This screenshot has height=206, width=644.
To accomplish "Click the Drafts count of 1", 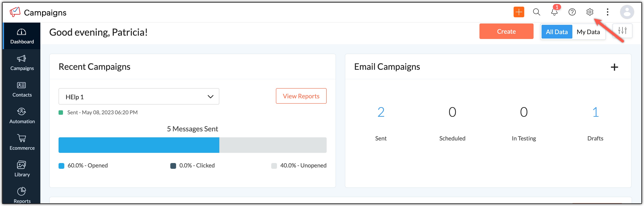I will (595, 112).
